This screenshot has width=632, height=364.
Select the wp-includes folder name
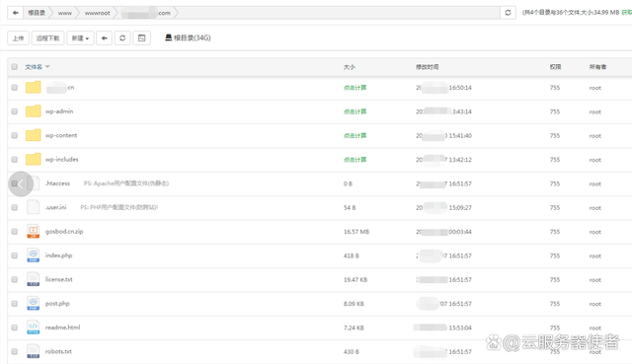61,159
